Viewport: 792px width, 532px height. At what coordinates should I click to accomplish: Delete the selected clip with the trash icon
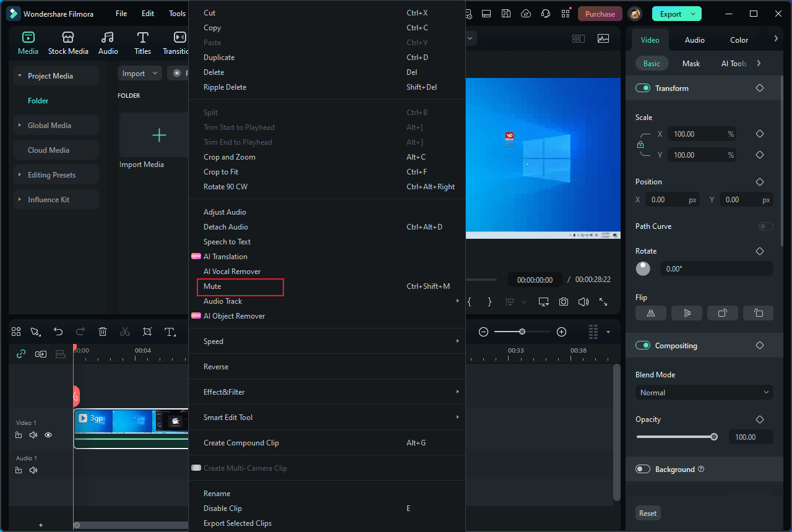coord(102,332)
